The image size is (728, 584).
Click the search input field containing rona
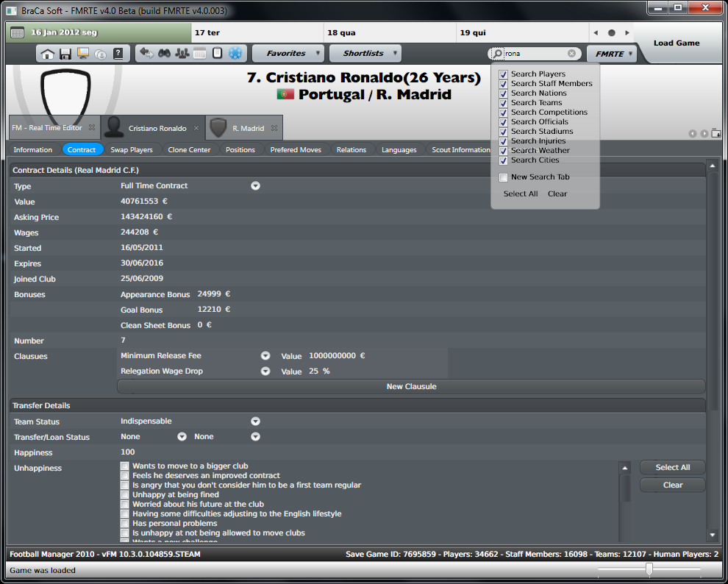535,54
